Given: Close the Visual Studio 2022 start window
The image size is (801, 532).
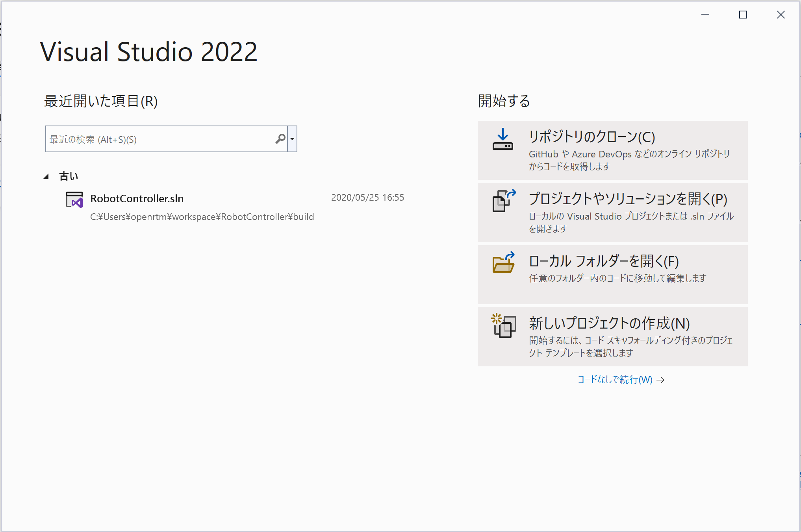Looking at the screenshot, I should coord(781,15).
